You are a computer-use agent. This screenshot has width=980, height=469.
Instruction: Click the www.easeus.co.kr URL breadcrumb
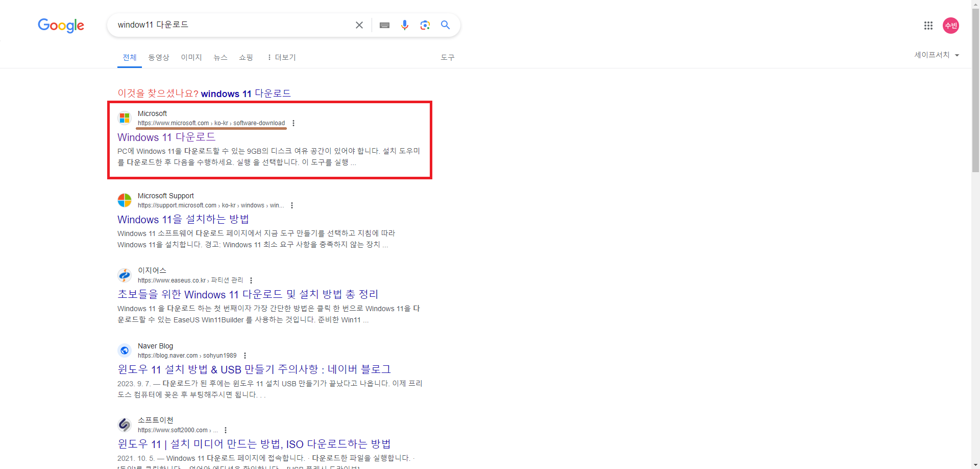(x=190, y=280)
